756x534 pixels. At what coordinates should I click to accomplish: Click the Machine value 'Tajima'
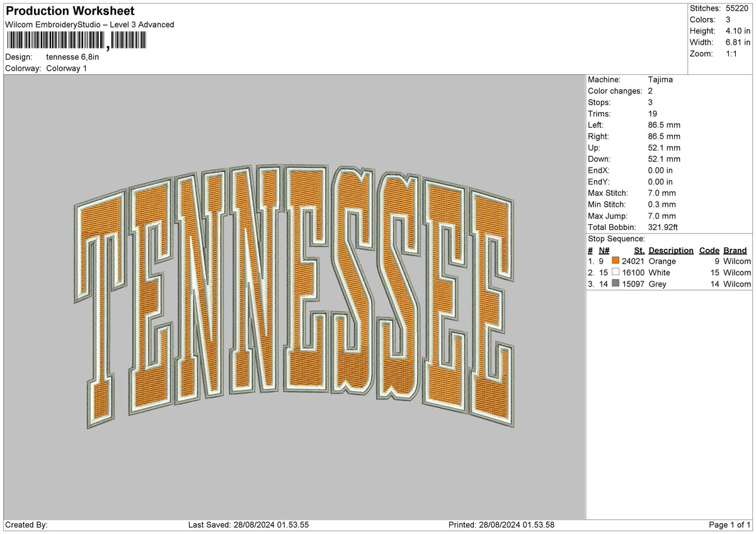(660, 79)
